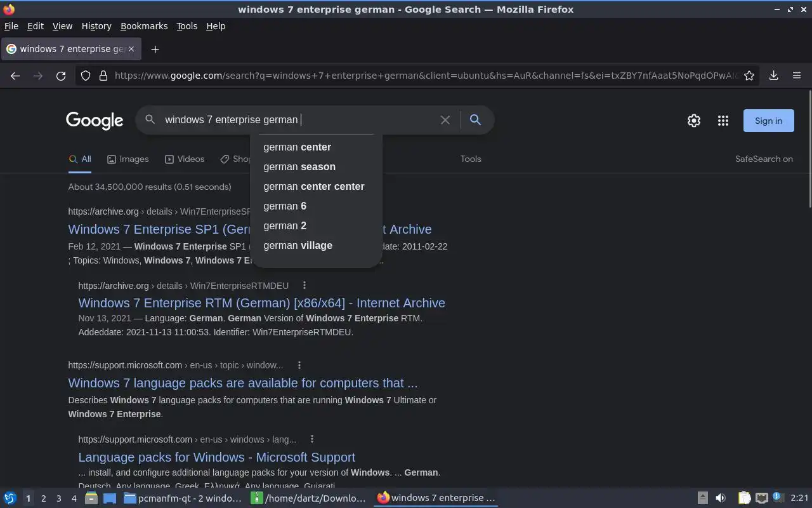Select the suggestion 'german center center'
The image size is (812, 508).
[x=316, y=186]
